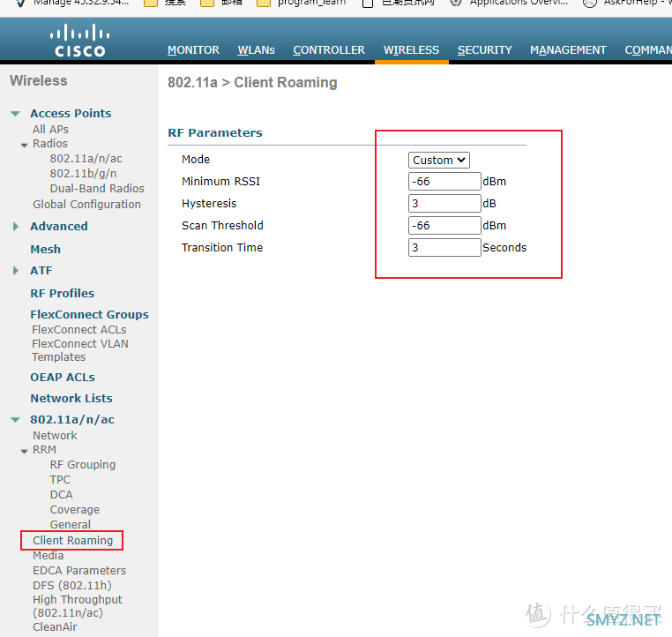Open 802.11b/g/n radios link

[83, 174]
